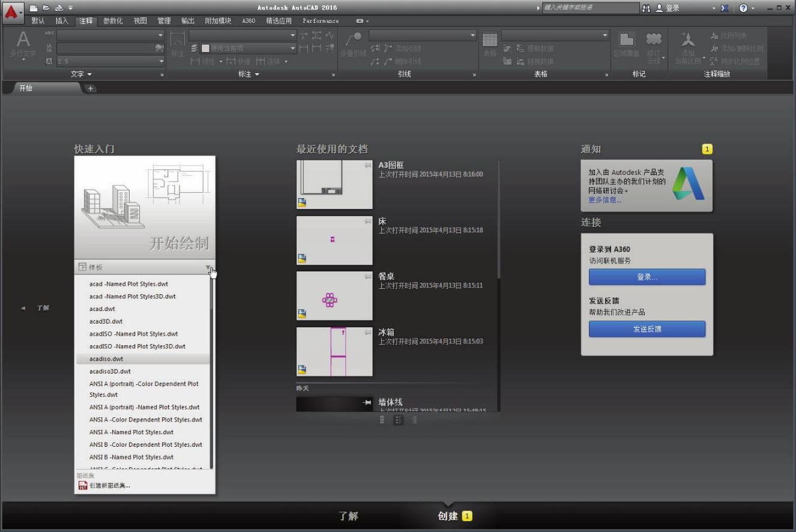The width and height of the screenshot is (796, 532).
Task: Go to the 了解 page at the bottom
Action: (x=348, y=516)
